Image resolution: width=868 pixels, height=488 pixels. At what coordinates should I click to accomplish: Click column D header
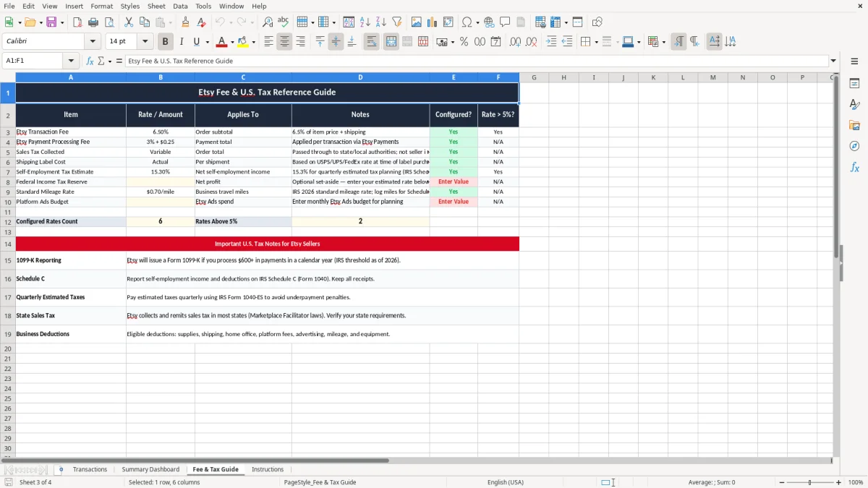click(360, 77)
